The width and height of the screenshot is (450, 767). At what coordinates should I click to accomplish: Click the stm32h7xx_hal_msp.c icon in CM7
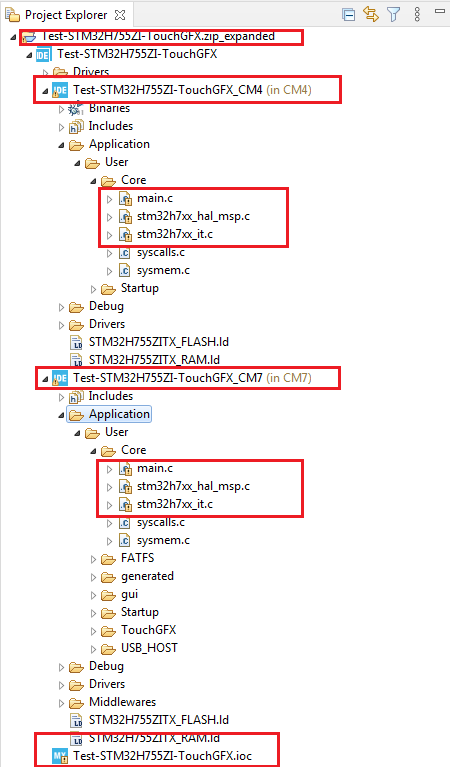pos(125,487)
